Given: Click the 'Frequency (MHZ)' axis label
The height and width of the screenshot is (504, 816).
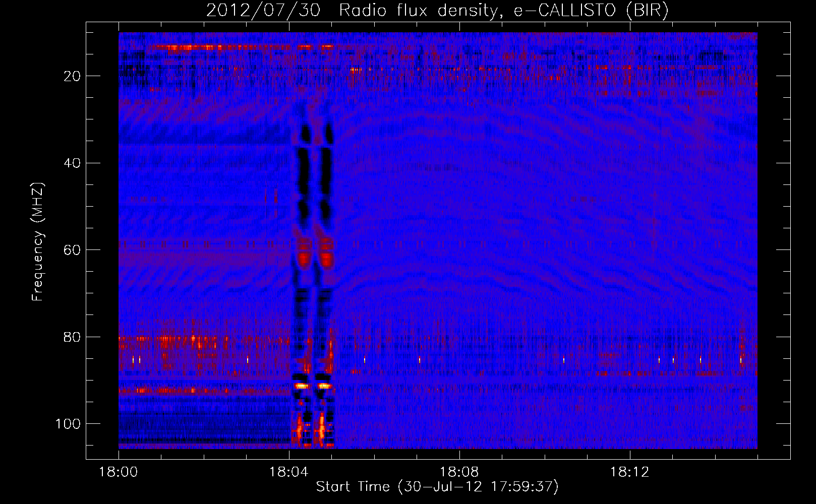Looking at the screenshot, I should pyautogui.click(x=38, y=242).
